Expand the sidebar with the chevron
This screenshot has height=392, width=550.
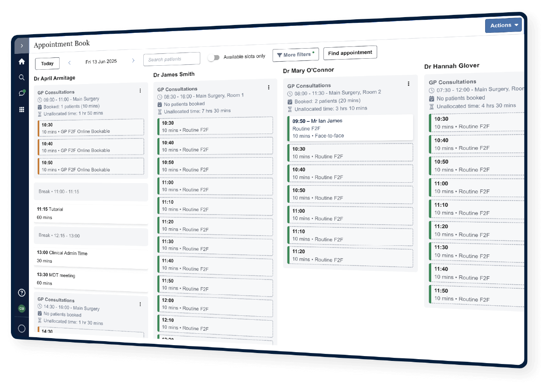[x=22, y=46]
